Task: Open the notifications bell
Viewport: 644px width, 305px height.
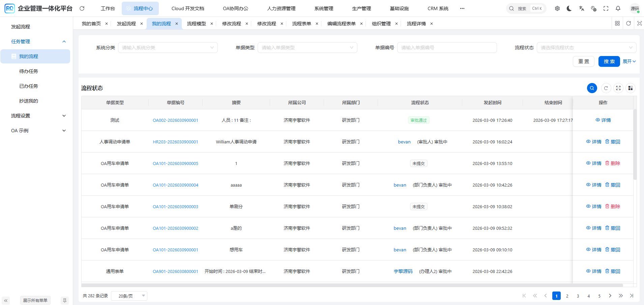Action: click(618, 8)
